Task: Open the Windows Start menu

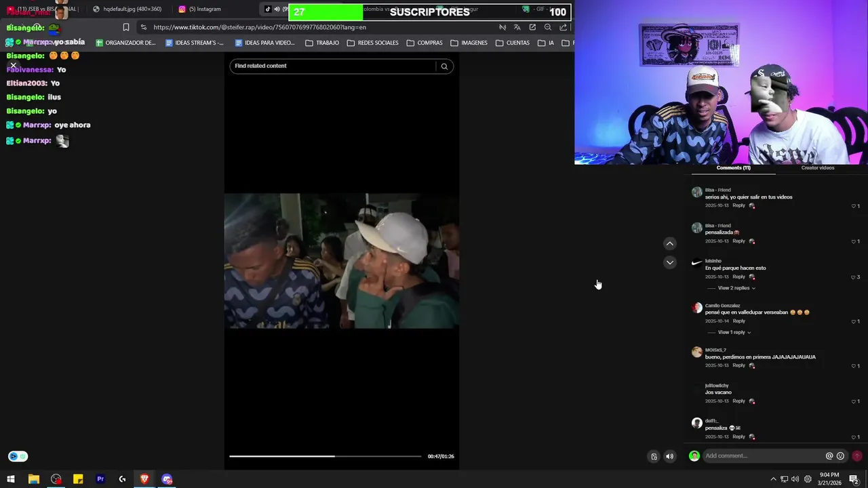Action: tap(11, 479)
